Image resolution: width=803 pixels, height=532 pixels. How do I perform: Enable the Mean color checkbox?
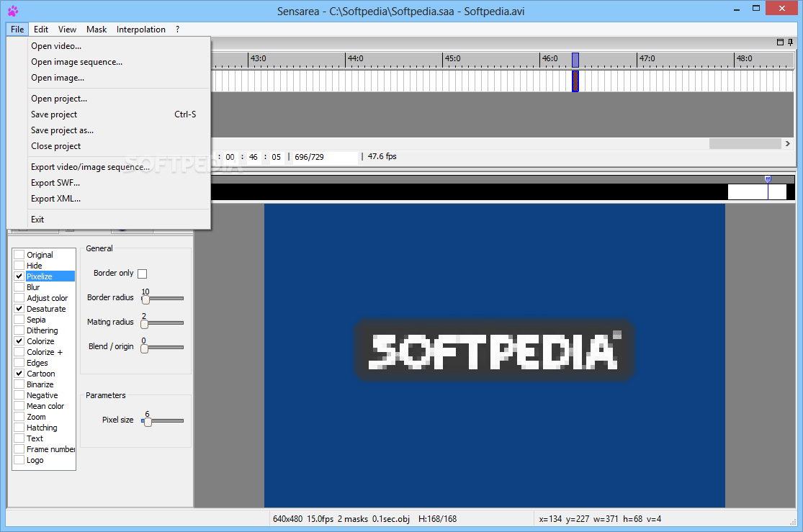tap(19, 405)
